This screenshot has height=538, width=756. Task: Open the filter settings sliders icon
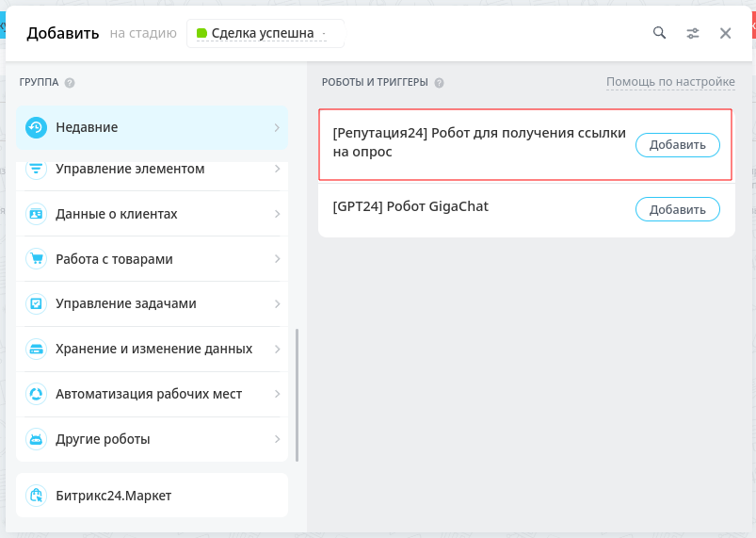[x=692, y=33]
